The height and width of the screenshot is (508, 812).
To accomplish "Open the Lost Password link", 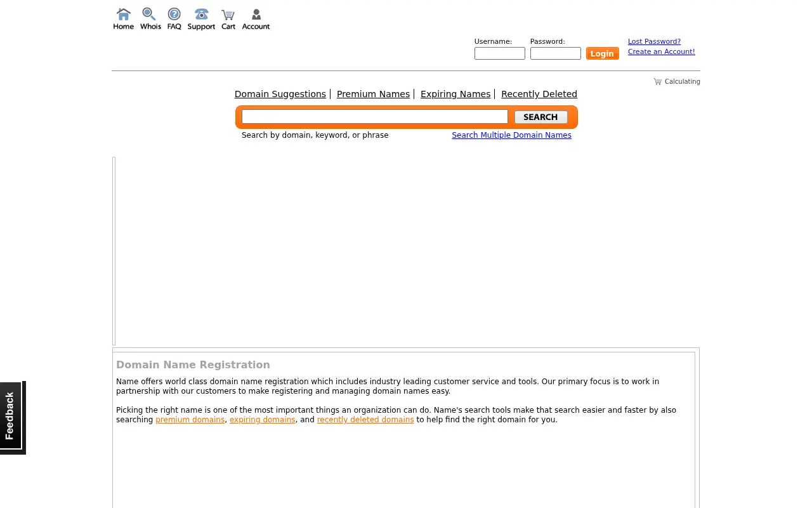I will pos(654,41).
